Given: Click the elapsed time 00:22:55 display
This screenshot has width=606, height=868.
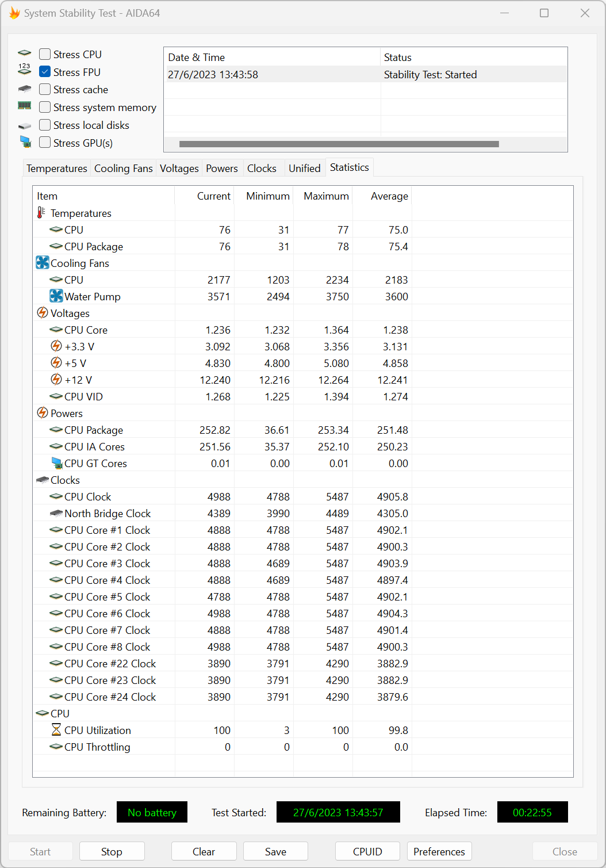Looking at the screenshot, I should [x=532, y=812].
